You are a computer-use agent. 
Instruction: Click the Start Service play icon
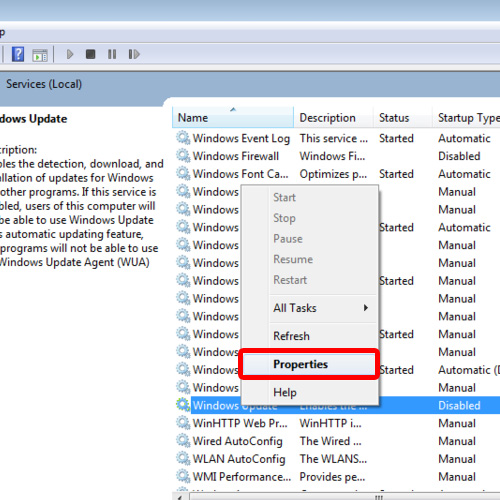pyautogui.click(x=70, y=54)
